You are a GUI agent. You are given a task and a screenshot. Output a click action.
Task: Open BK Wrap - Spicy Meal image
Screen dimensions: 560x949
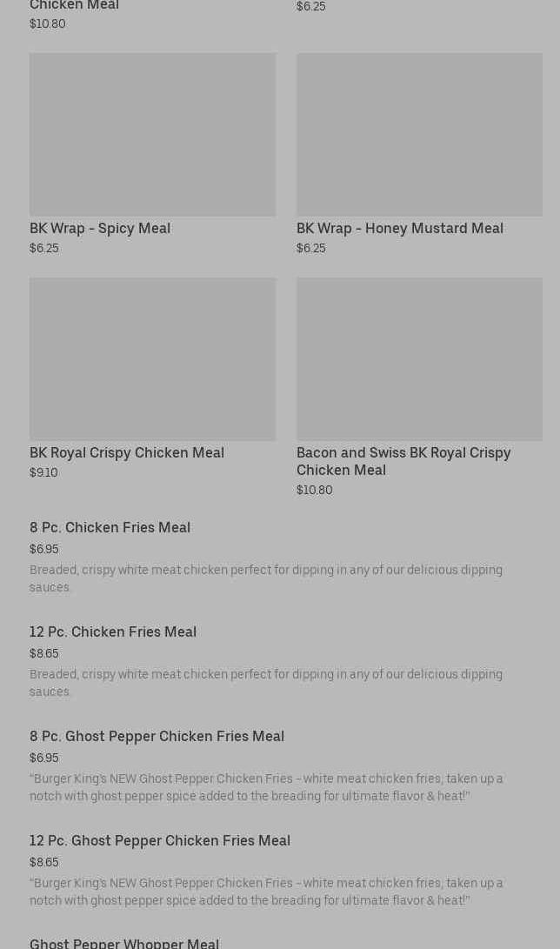(x=152, y=134)
